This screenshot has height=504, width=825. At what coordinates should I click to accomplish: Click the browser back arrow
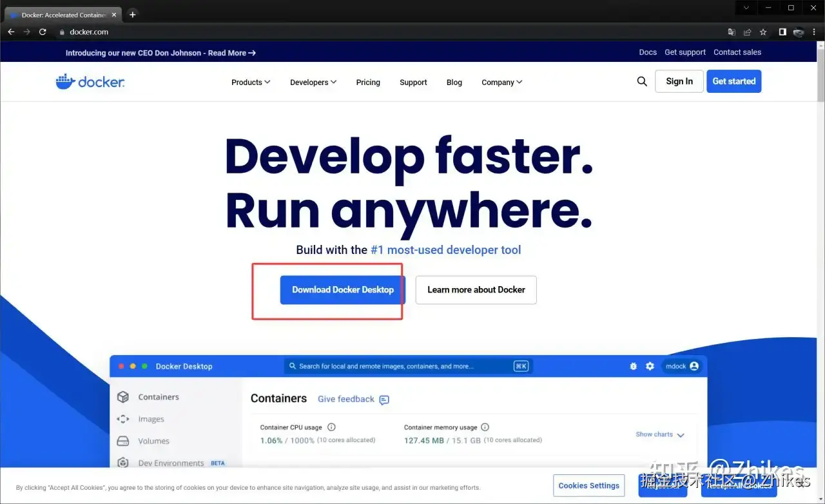point(11,32)
